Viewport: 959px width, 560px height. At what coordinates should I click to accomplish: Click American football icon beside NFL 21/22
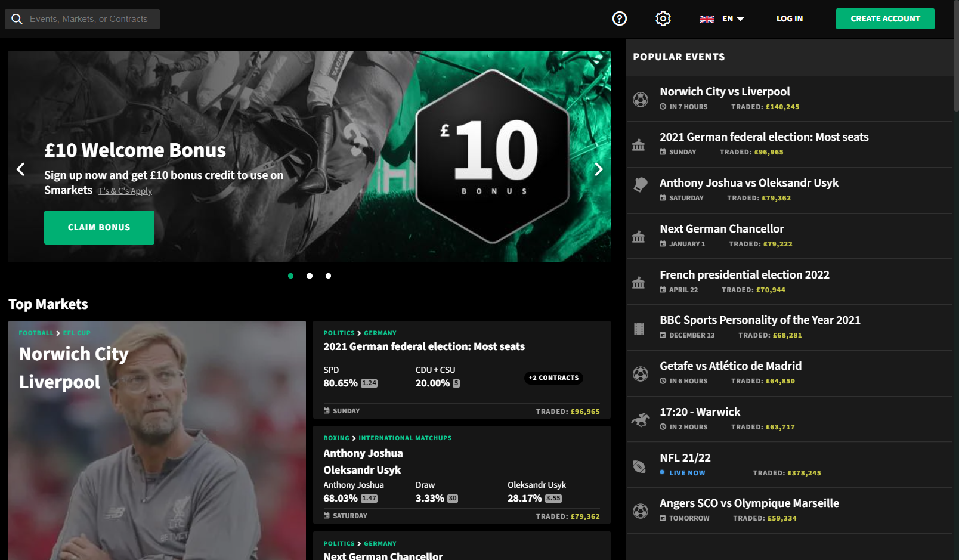tap(639, 466)
